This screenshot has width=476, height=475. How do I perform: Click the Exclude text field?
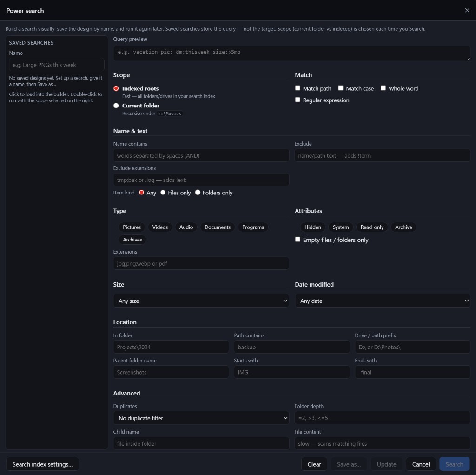point(382,155)
